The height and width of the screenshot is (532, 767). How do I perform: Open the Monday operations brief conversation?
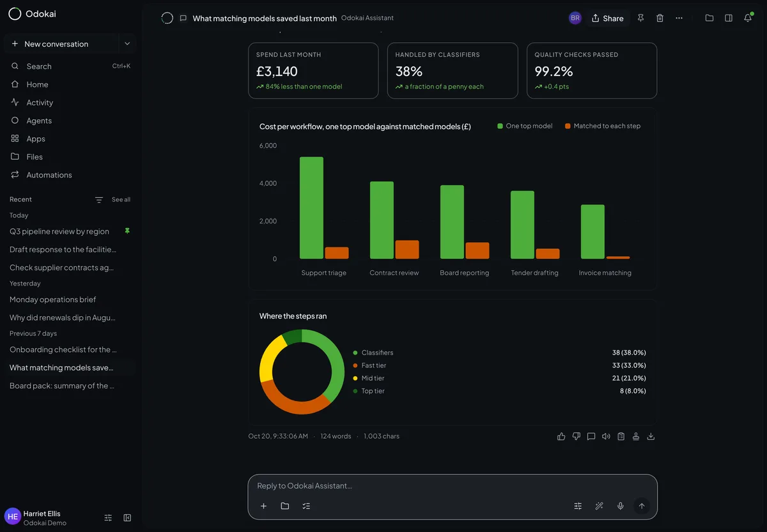70,300
